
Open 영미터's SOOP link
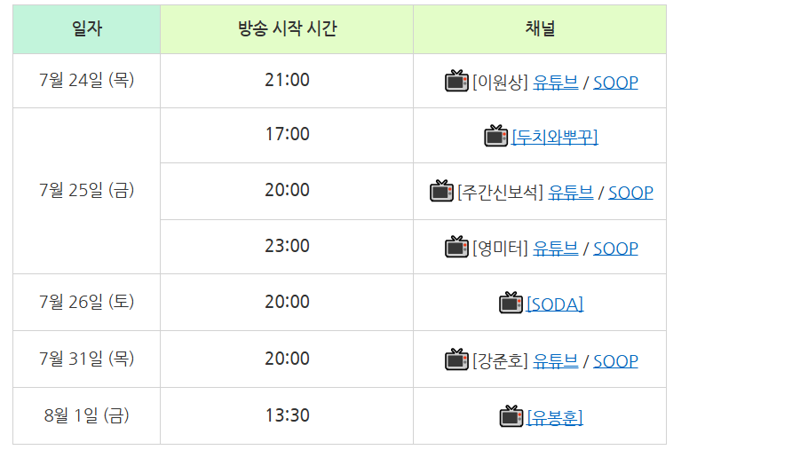point(615,248)
